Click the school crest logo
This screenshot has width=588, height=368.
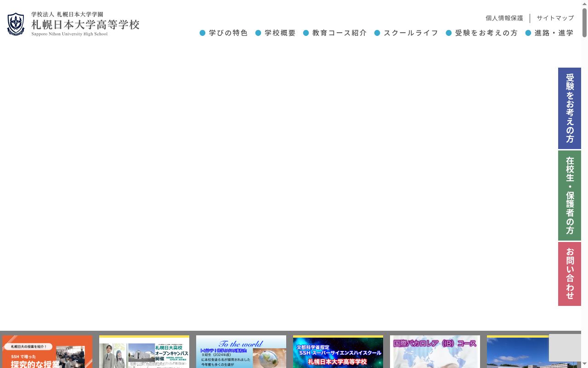[16, 24]
